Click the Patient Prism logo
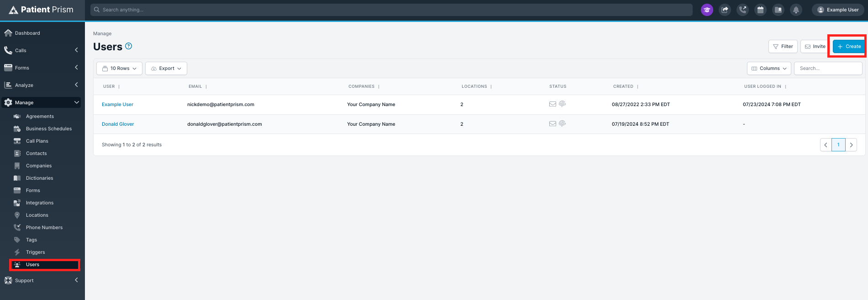868x300 pixels. (x=41, y=10)
